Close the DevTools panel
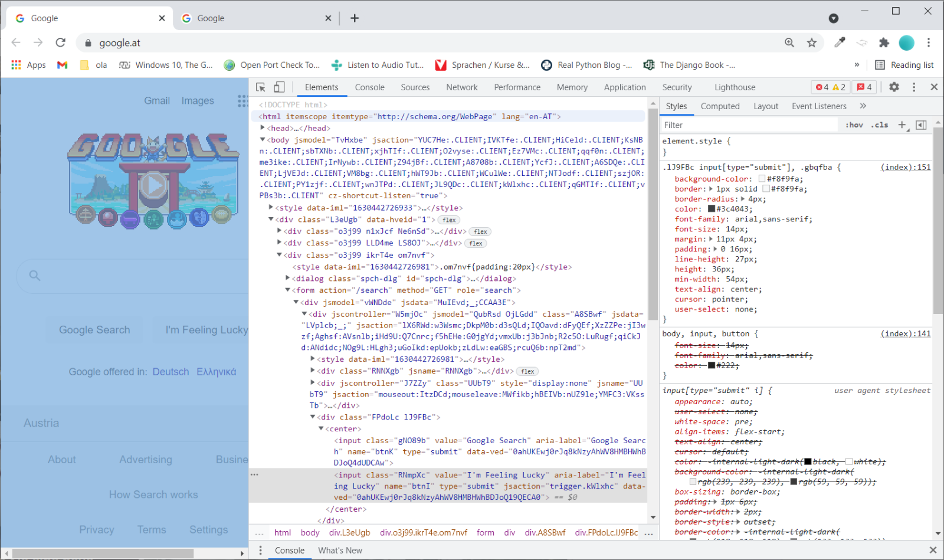This screenshot has width=944, height=560. point(934,87)
